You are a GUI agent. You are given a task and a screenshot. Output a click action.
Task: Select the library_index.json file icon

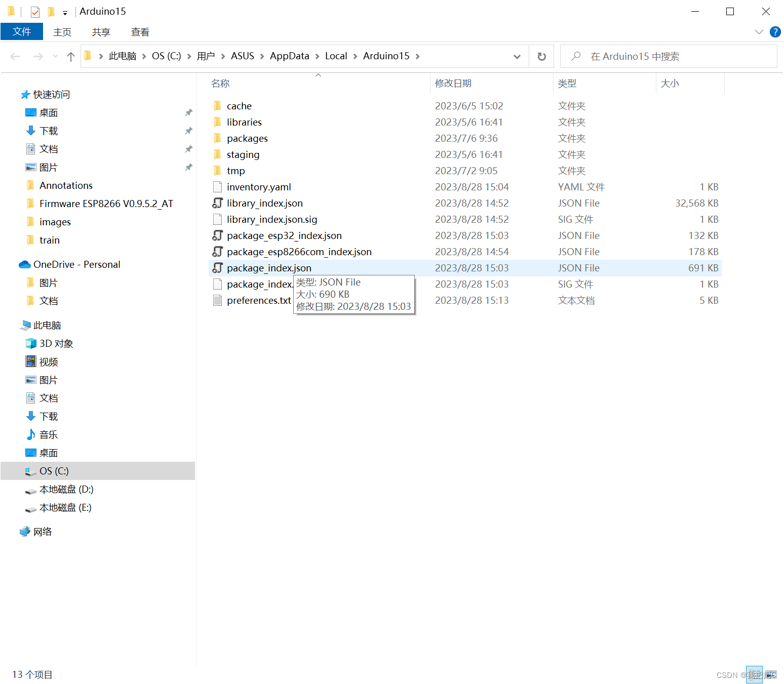(217, 203)
